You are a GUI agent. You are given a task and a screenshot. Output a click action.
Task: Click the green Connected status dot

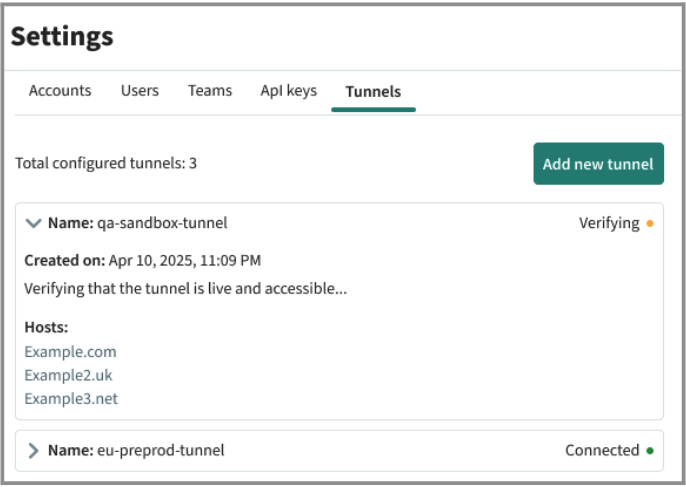649,451
